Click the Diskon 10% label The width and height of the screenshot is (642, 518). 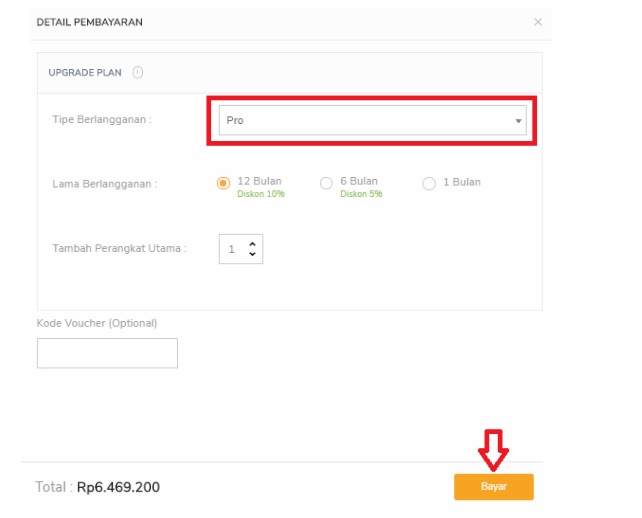coord(261,194)
